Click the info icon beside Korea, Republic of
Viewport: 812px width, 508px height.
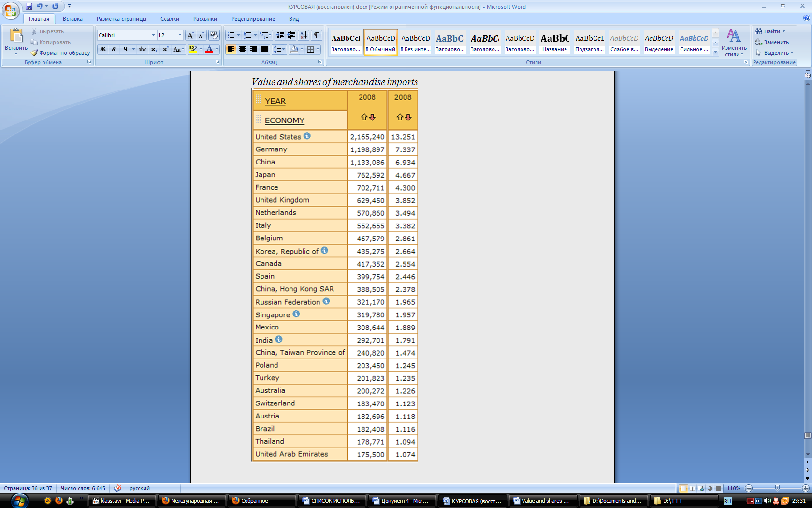click(324, 250)
